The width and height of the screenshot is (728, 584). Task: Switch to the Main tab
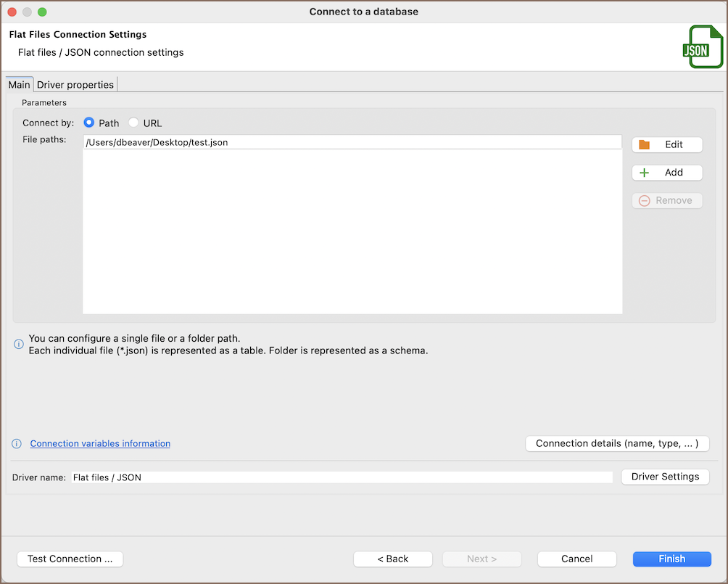[x=19, y=85]
